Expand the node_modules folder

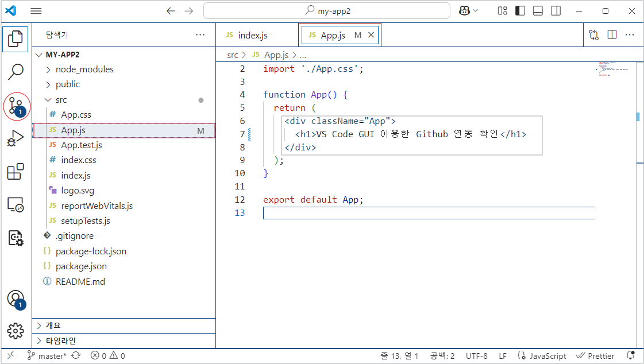(124, 69)
